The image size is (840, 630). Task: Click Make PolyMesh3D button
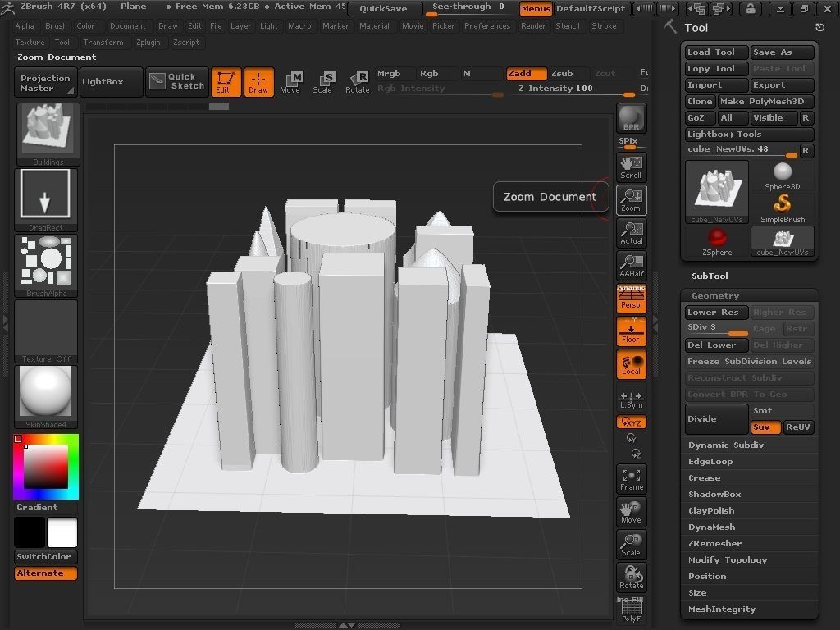click(765, 101)
